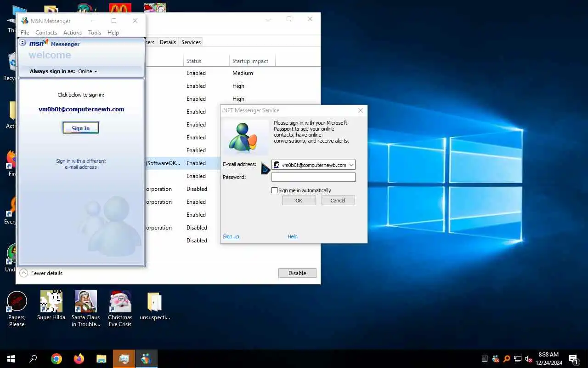
Task: Click the Disable button in Task Manager
Action: [x=297, y=273]
